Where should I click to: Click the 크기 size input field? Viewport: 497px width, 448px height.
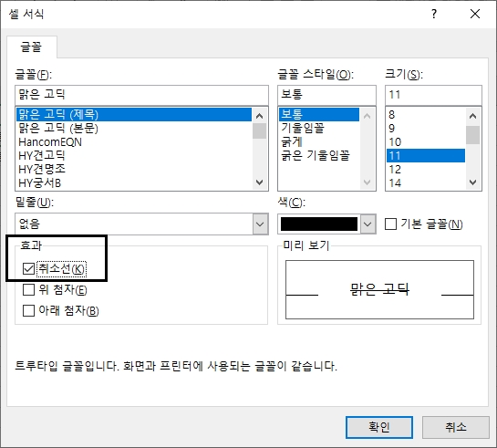pos(433,95)
